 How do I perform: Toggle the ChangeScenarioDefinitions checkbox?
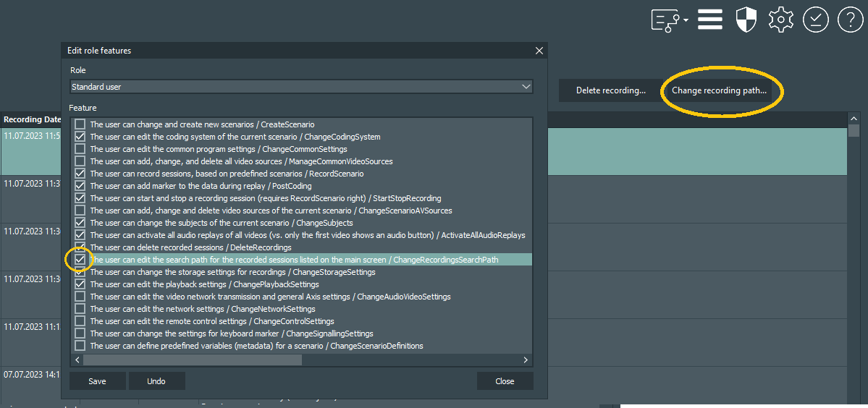click(80, 346)
